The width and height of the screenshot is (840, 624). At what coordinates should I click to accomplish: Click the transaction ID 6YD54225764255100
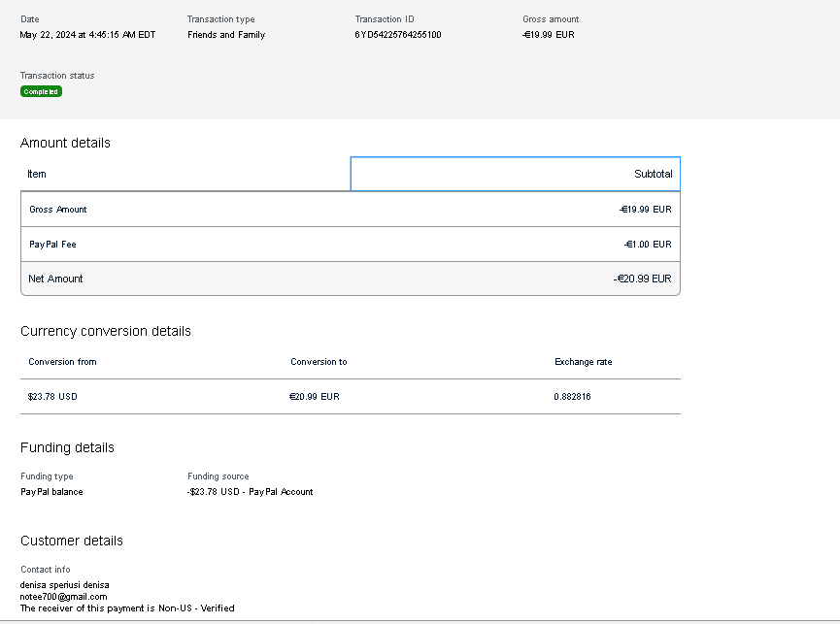click(x=397, y=35)
